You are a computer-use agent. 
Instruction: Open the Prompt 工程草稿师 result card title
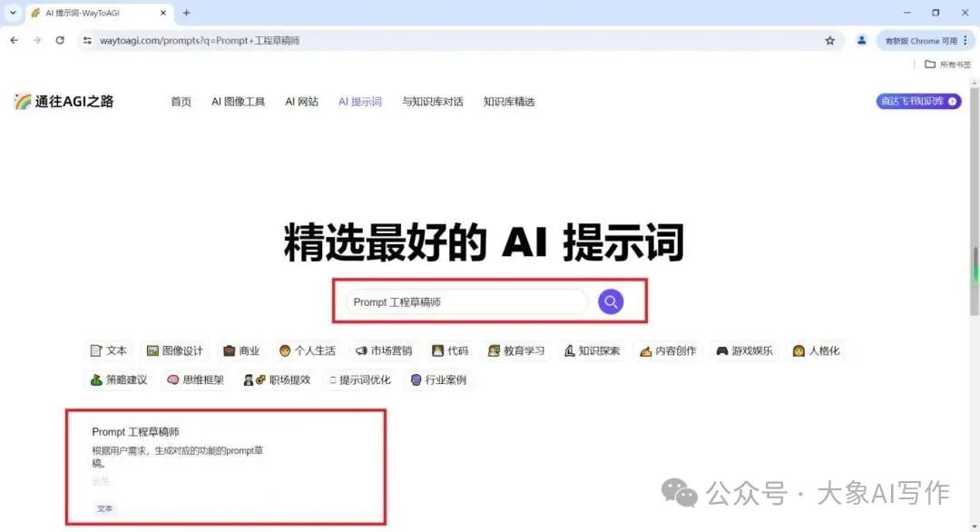point(135,432)
